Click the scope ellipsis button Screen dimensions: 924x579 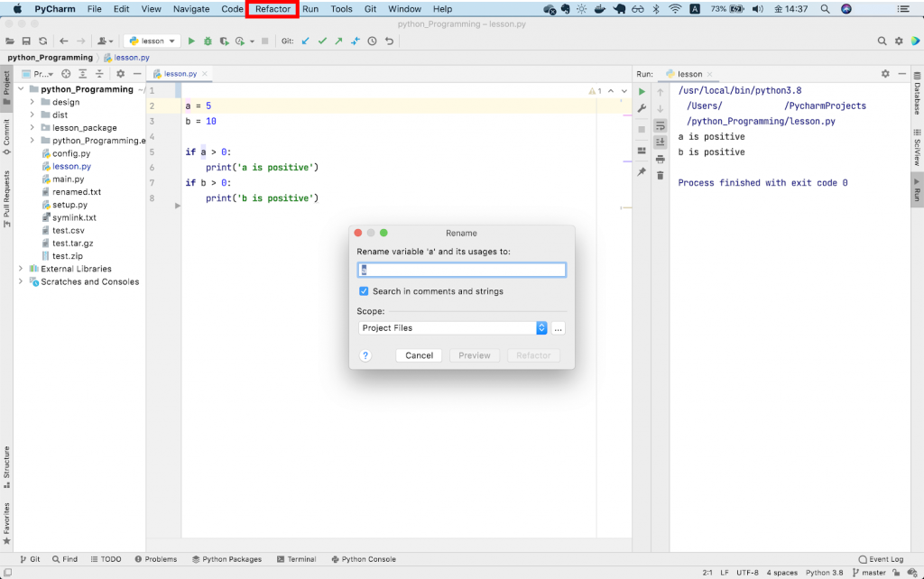click(558, 328)
